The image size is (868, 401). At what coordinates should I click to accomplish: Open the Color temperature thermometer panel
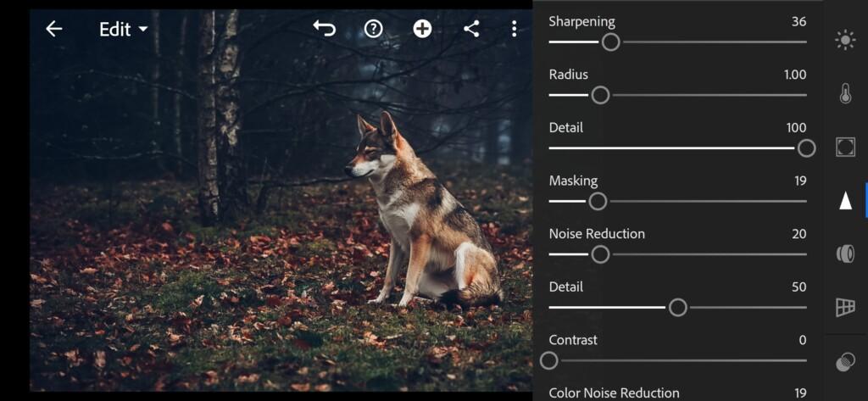click(x=845, y=93)
